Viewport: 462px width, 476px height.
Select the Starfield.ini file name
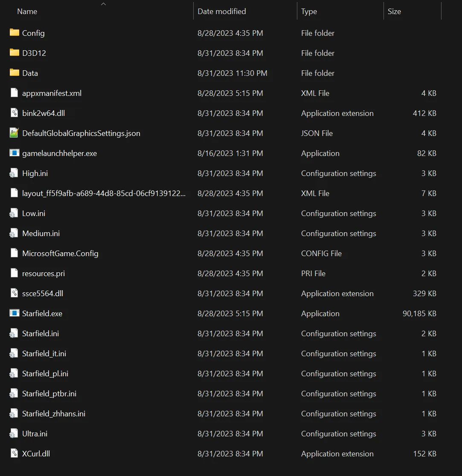(41, 334)
